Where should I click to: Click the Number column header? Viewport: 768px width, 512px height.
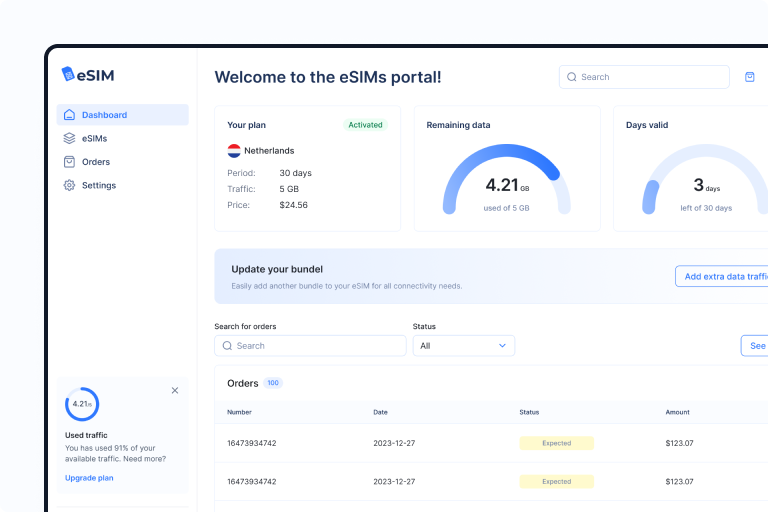239,413
